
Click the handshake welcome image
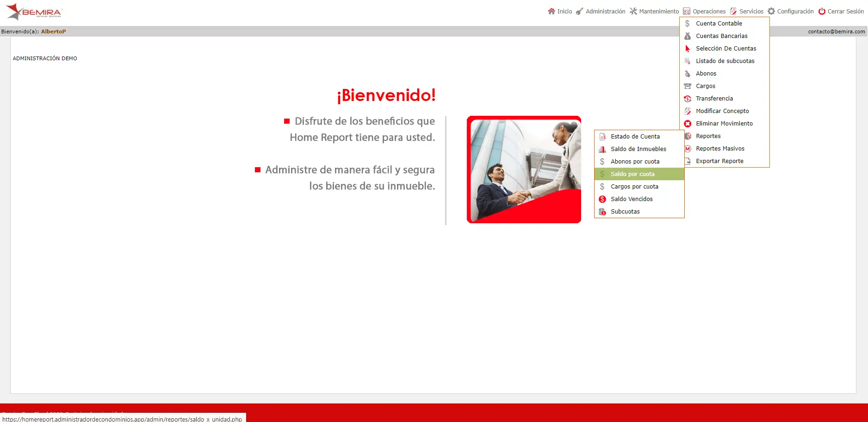point(524,170)
